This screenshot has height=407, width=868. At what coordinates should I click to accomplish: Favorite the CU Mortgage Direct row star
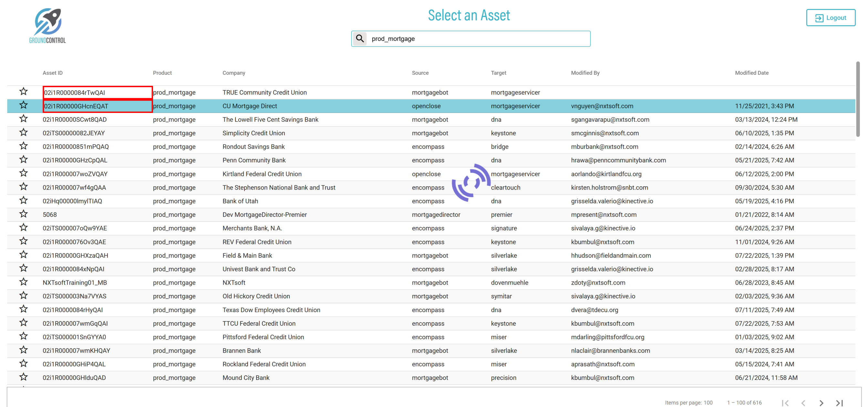click(23, 106)
